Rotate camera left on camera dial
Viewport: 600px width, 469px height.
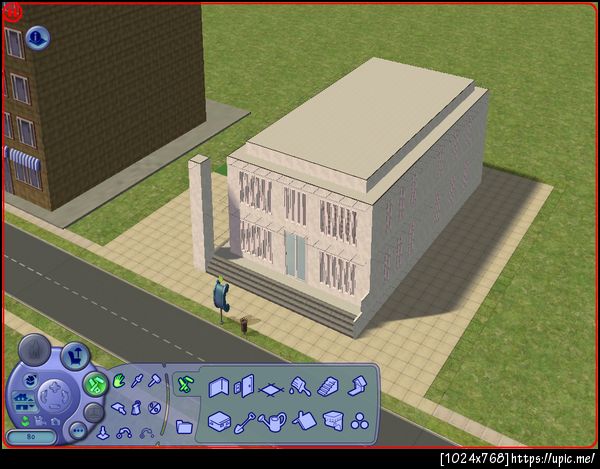(x=44, y=398)
